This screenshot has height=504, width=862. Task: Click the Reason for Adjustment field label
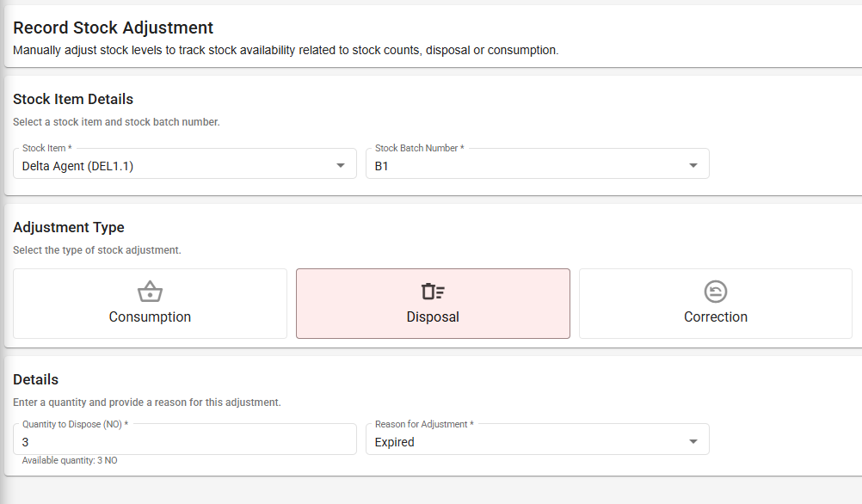coord(424,424)
